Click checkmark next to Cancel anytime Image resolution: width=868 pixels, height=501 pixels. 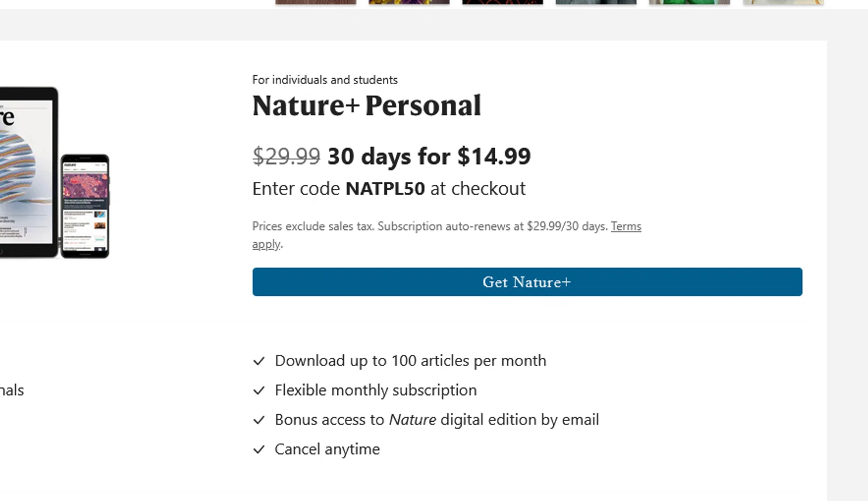click(259, 450)
